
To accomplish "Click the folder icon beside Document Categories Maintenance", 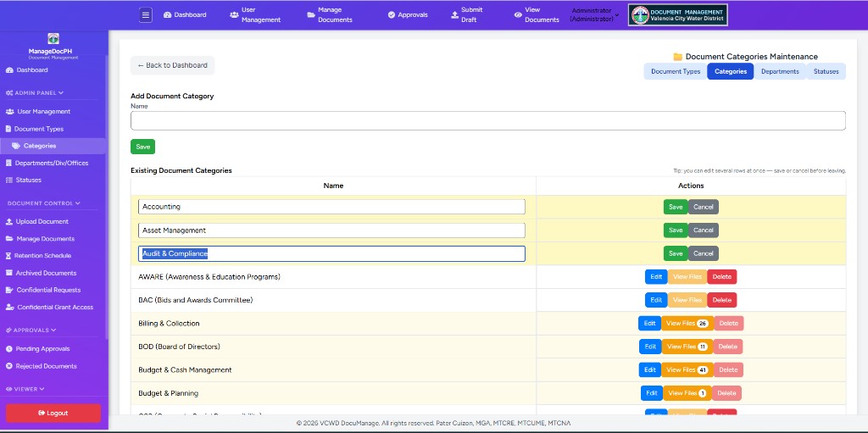I will pos(677,57).
